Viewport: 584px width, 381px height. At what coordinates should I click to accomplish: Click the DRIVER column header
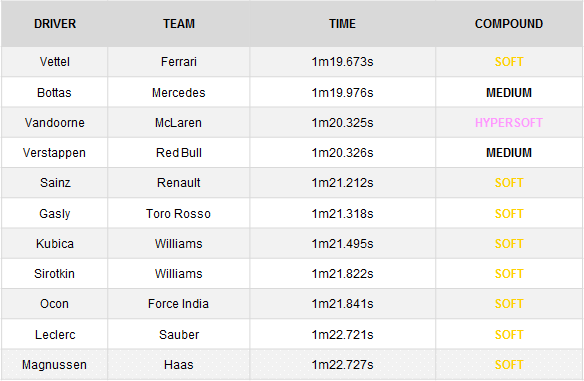tap(55, 24)
